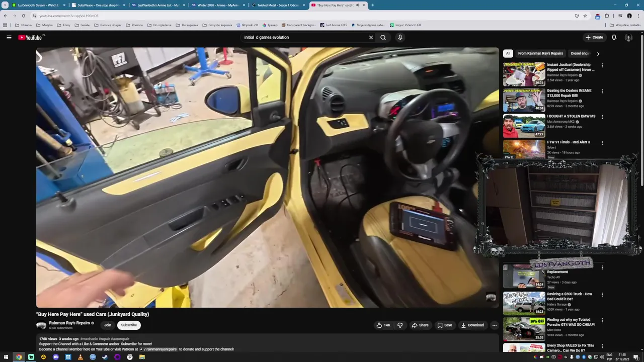The image size is (644, 362).
Task: Open the Filmy bookmarks folder
Action: [x=63, y=25]
